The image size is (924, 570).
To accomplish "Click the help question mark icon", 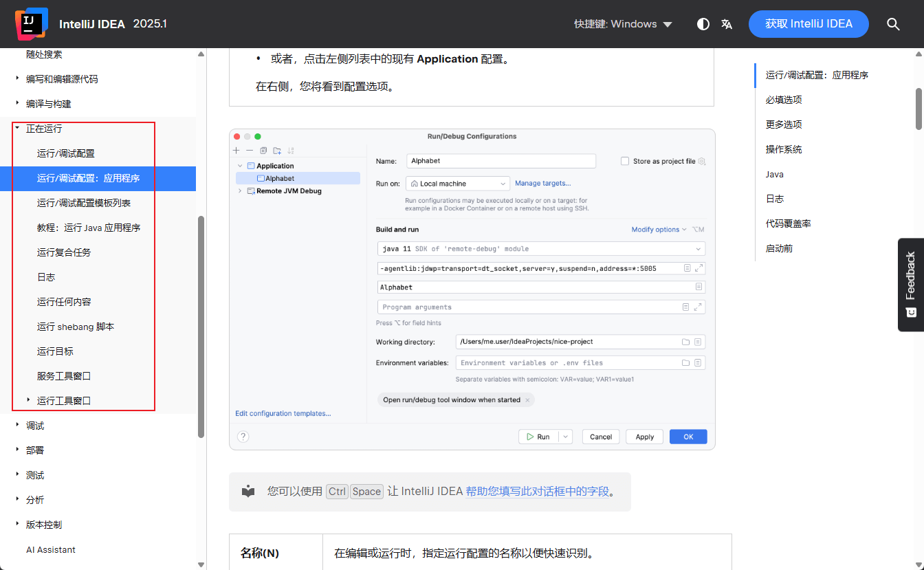I will [x=243, y=437].
